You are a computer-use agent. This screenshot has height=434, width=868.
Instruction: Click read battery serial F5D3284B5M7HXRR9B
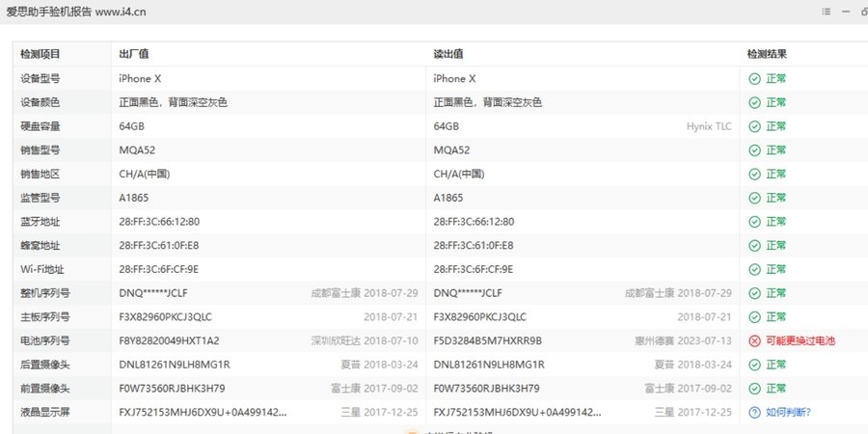pyautogui.click(x=488, y=340)
